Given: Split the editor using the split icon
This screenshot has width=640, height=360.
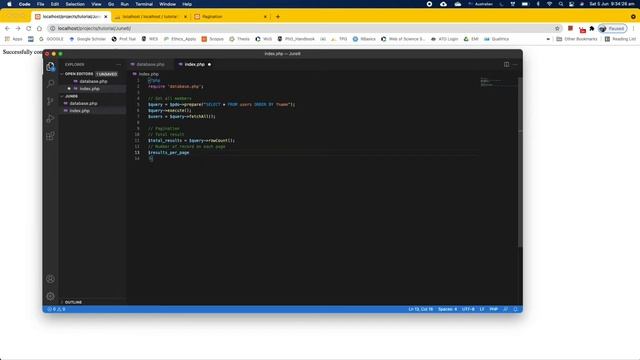Looking at the screenshot, I should pos(506,64).
